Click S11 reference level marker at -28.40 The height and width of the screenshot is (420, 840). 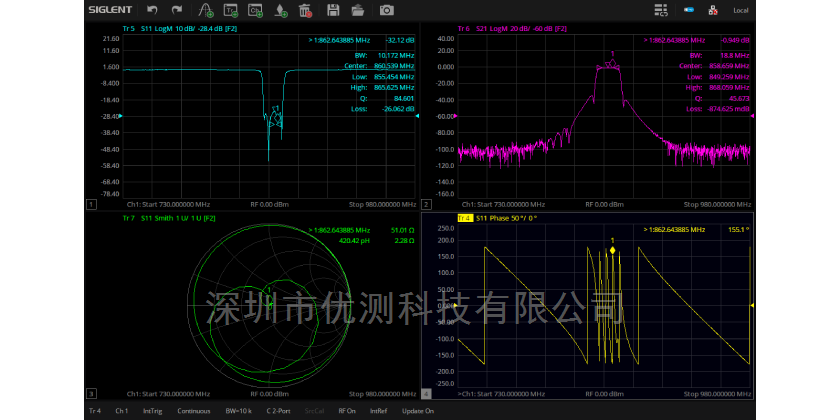pyautogui.click(x=121, y=116)
